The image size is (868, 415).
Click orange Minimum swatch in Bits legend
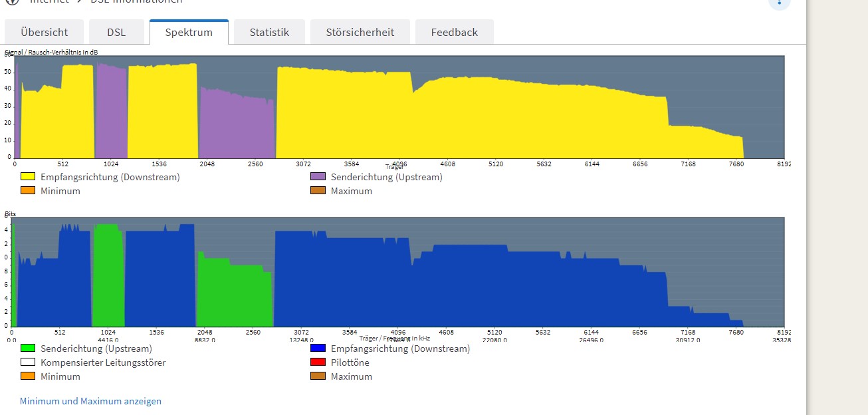pos(28,376)
